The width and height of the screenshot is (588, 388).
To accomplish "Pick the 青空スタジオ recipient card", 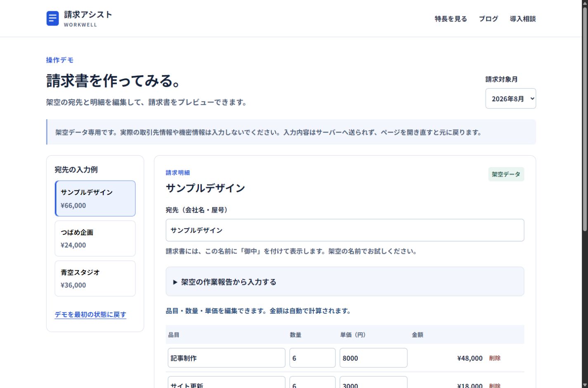I will [x=95, y=279].
